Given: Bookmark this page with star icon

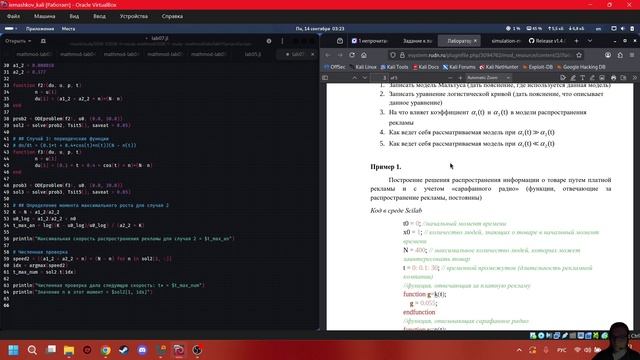Looking at the screenshot, I should tap(579, 55).
